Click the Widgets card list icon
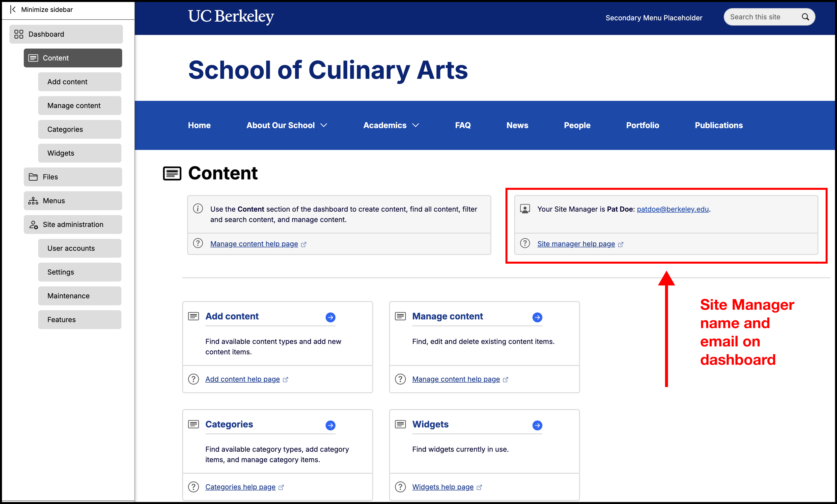This screenshot has height=504, width=837. [400, 424]
